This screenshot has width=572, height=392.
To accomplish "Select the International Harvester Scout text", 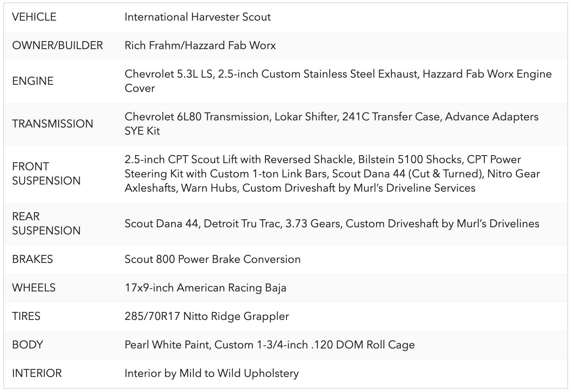I will pyautogui.click(x=198, y=17).
